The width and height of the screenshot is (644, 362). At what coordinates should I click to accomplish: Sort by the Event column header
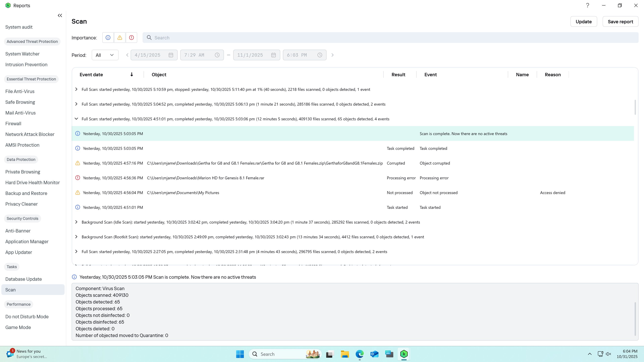pos(431,74)
